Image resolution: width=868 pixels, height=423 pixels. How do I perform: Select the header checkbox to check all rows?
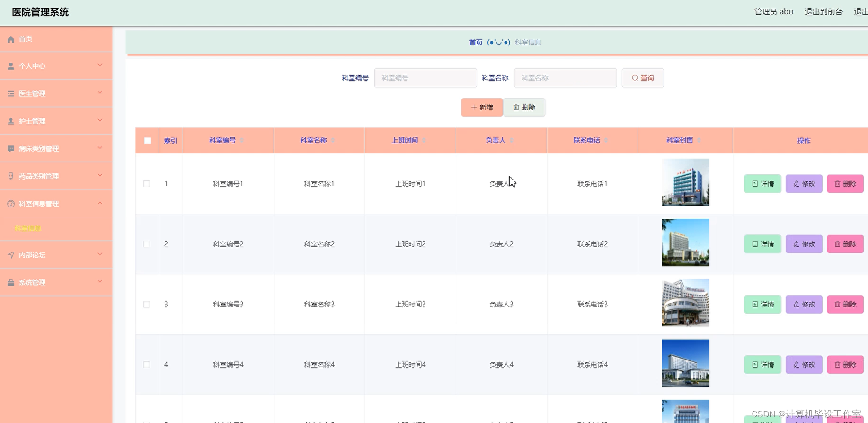pyautogui.click(x=147, y=141)
